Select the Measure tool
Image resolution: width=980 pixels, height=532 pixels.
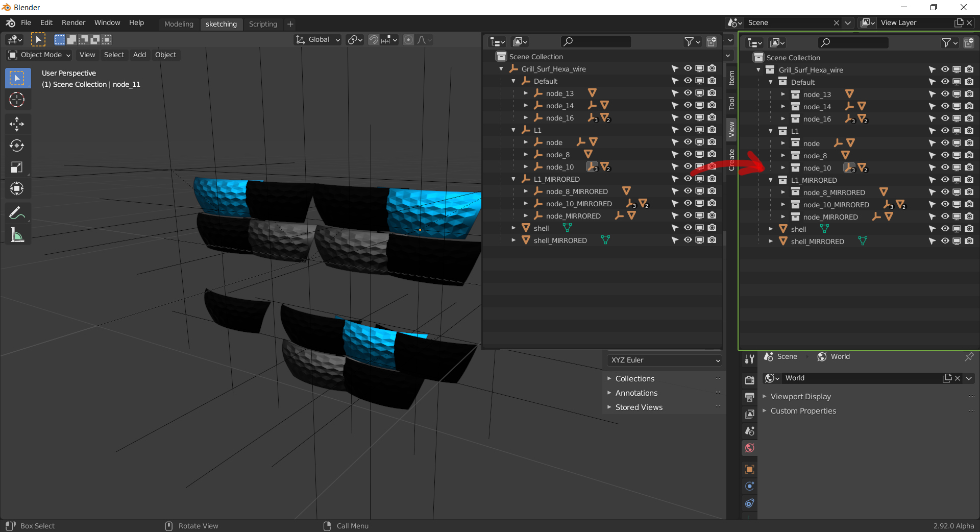click(x=17, y=235)
